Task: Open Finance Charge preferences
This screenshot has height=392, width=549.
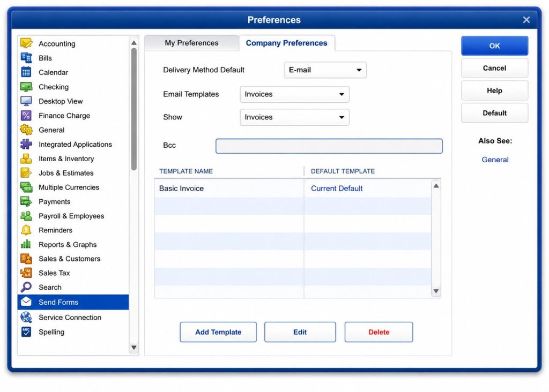Action: 73,115
